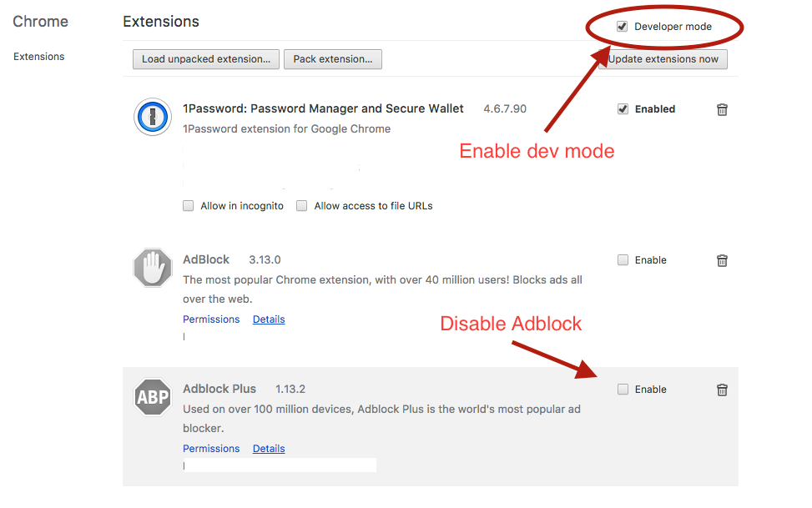The height and width of the screenshot is (508, 812).
Task: Delete AdBlock using its trash icon
Action: (722, 260)
